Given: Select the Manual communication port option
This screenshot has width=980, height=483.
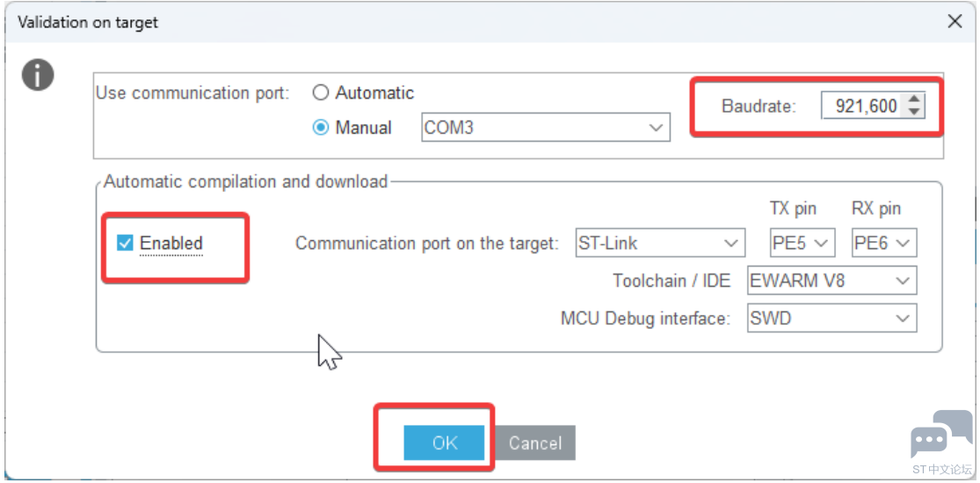Looking at the screenshot, I should 322,128.
